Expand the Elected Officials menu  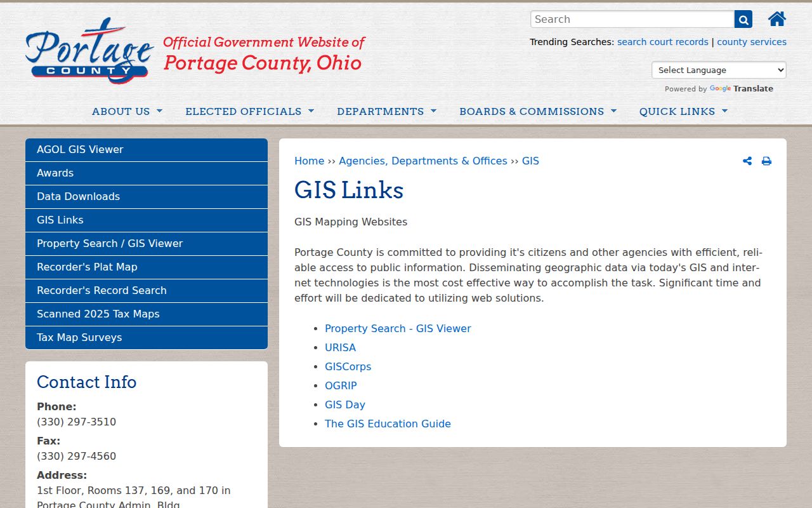[249, 111]
